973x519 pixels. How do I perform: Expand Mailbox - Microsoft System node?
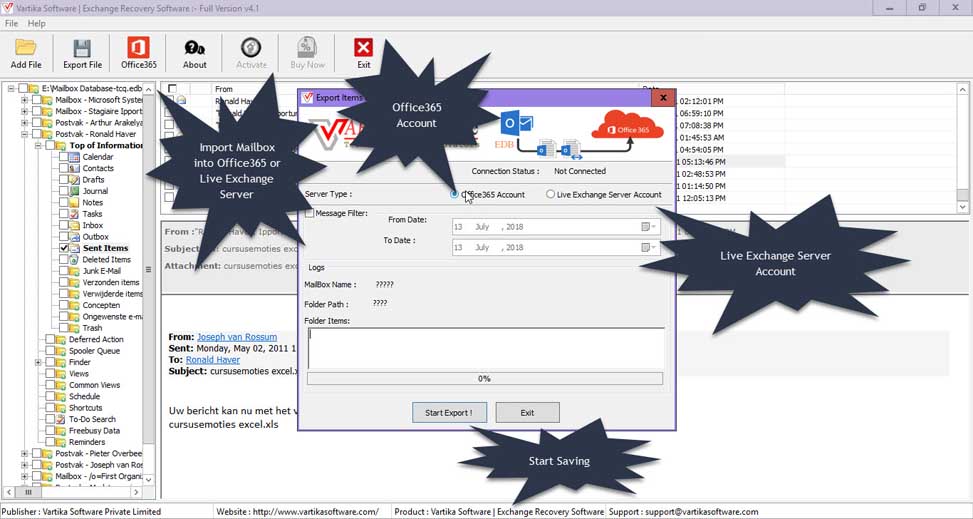tap(25, 100)
